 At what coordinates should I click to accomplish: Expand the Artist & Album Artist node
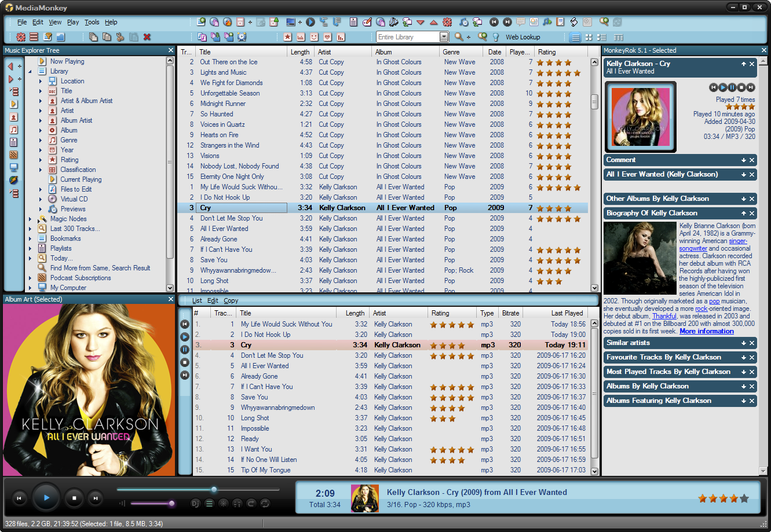click(x=41, y=101)
